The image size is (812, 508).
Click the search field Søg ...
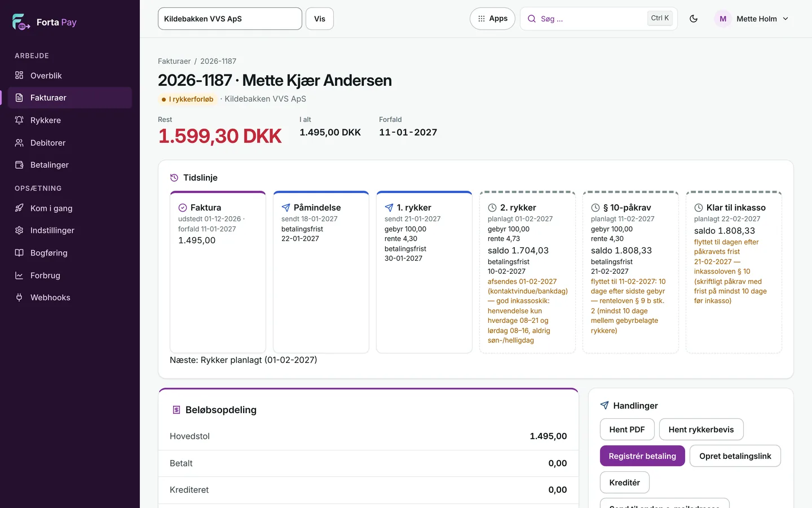599,19
